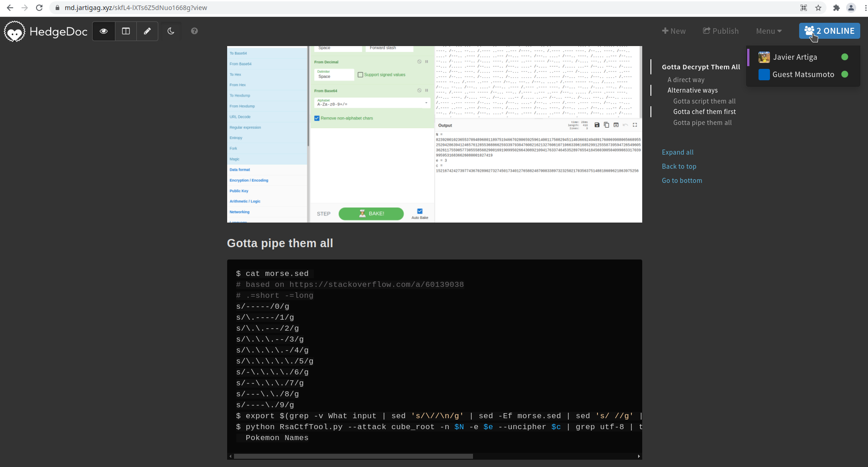Jump to Gotta pipe them all section
The height and width of the screenshot is (467, 868).
702,123
